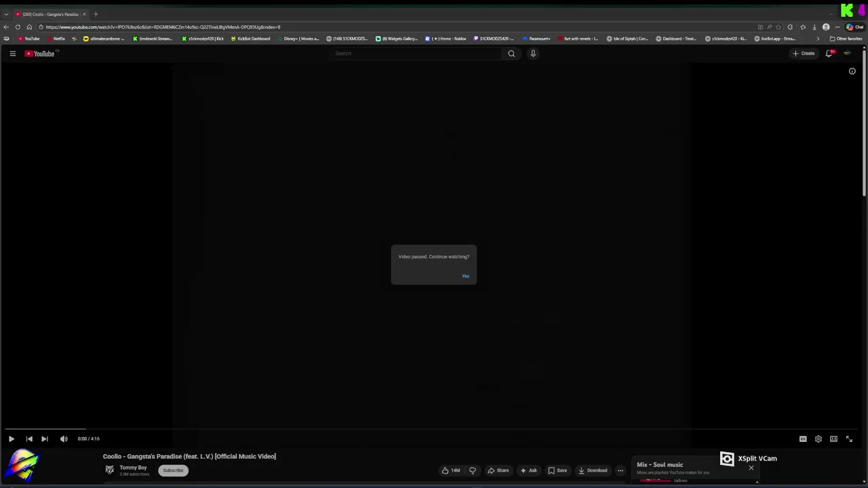868x488 pixels.
Task: Open Widgets Gallery bookmark
Action: pos(397,39)
